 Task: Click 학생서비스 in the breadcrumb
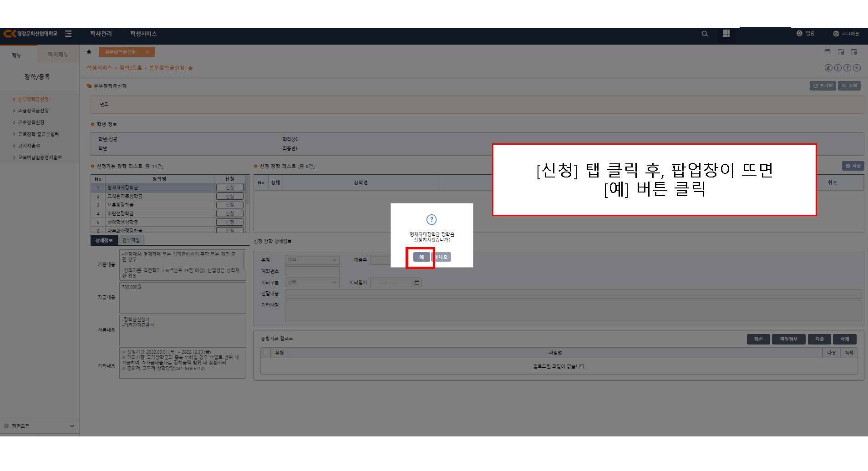pos(99,68)
